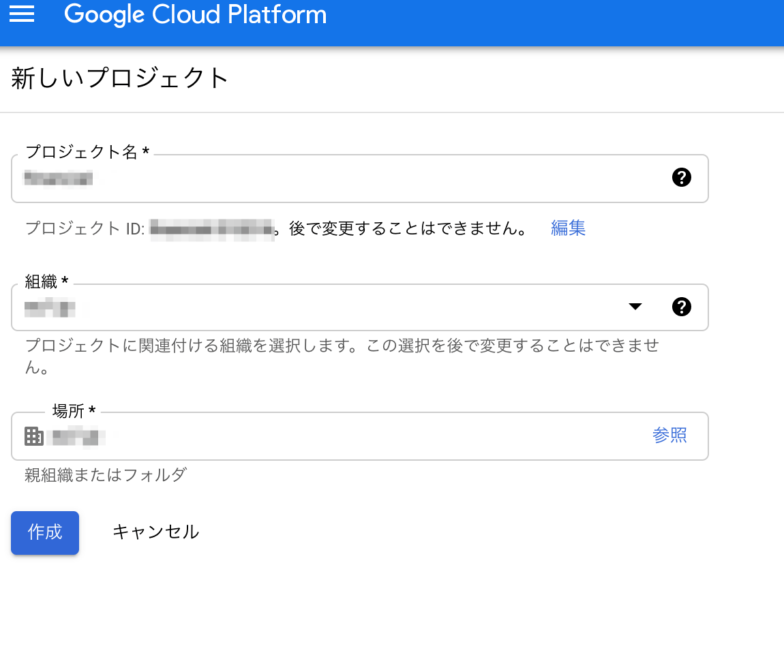Click the 新しいプロジェクト heading

(119, 78)
